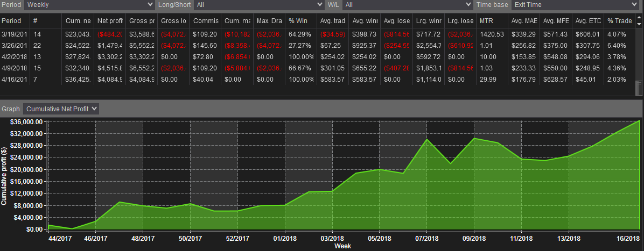Screen dimensions: 644x251
Task: Click the 4/9/2018 period row
Action: (x=318, y=68)
